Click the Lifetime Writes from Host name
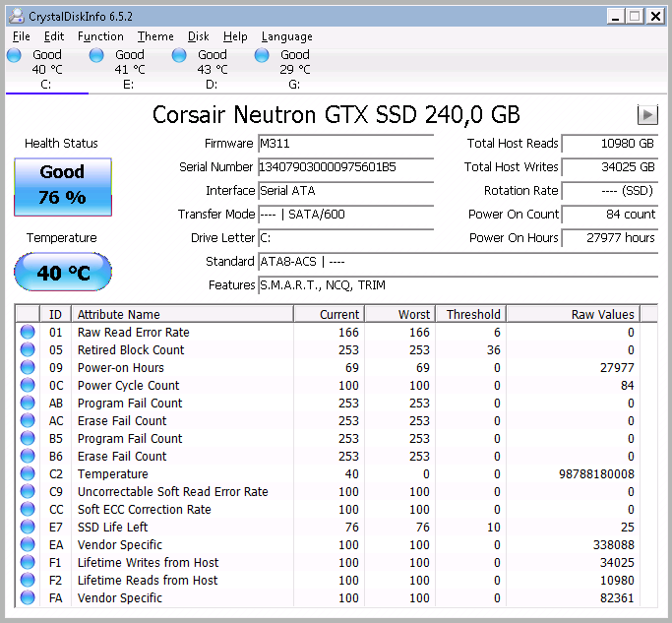 (x=148, y=563)
